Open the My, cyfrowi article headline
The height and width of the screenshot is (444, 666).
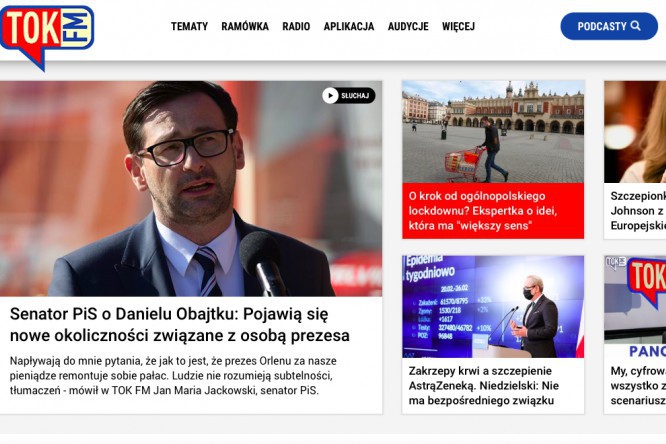638,386
